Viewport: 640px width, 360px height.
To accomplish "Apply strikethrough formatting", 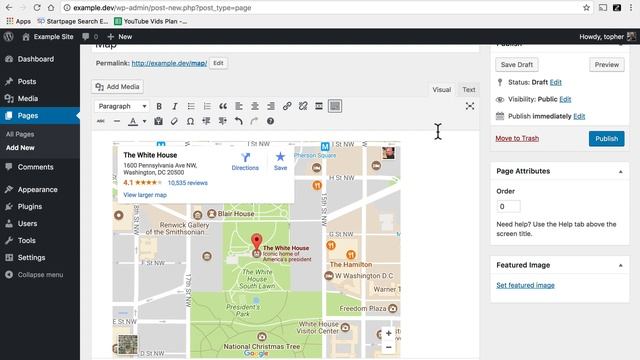I will coord(101,121).
